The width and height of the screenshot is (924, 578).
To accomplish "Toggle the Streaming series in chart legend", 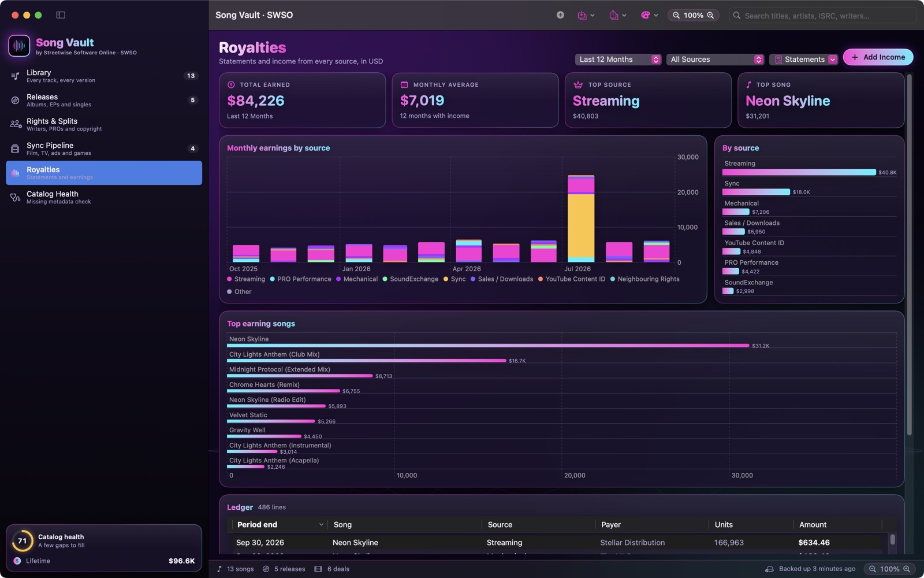I will click(x=246, y=279).
